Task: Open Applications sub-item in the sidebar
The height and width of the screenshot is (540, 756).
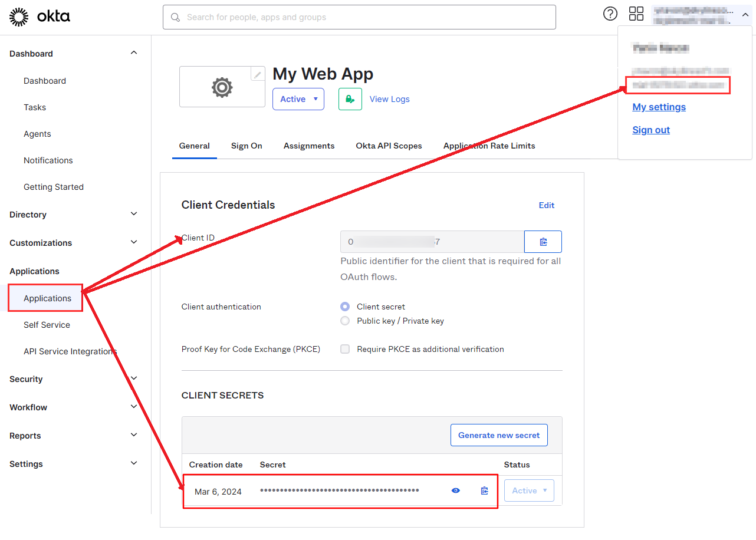Action: point(47,298)
